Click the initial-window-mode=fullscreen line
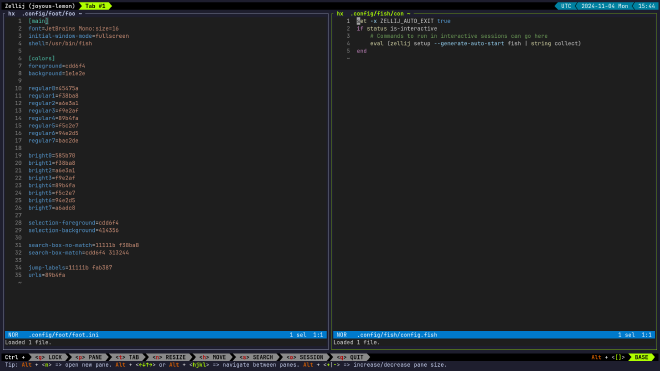Image resolution: width=660 pixels, height=371 pixels. 79,36
